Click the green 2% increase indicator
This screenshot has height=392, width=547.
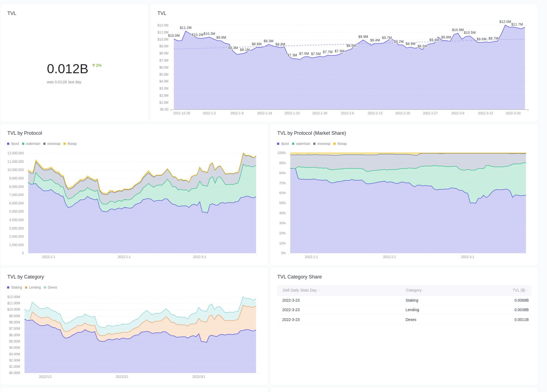click(97, 65)
